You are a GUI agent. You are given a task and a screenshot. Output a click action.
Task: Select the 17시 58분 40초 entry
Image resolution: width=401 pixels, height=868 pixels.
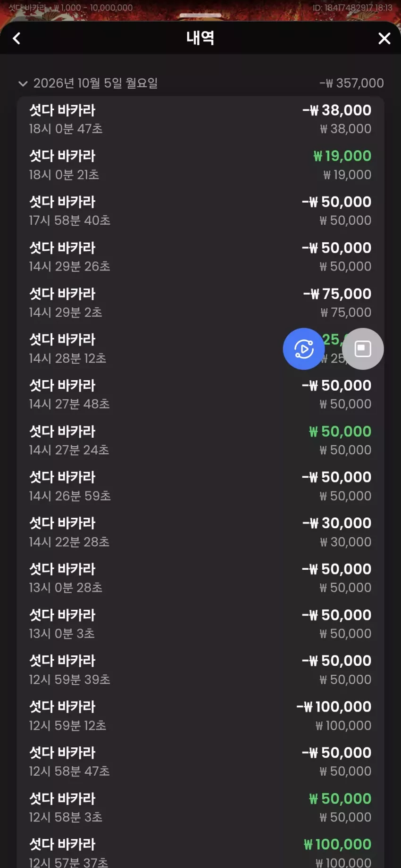pyautogui.click(x=200, y=211)
